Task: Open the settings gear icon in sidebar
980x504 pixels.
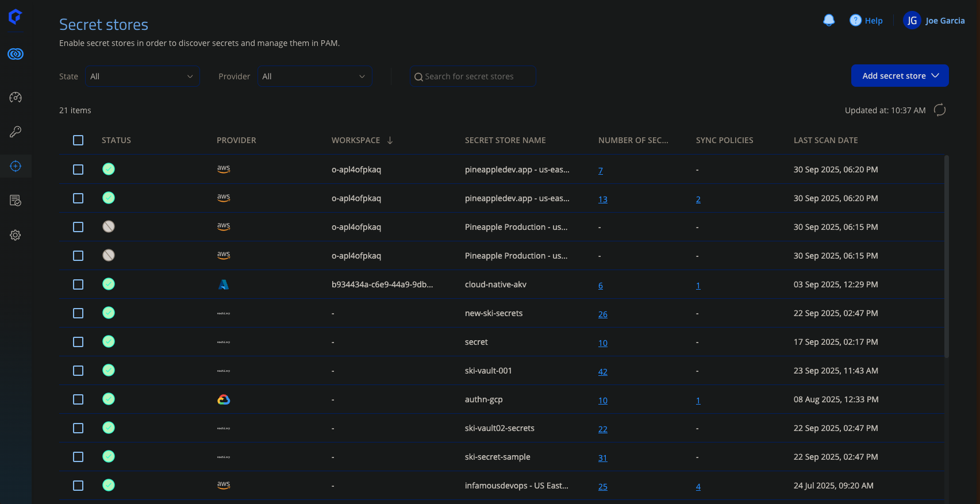Action: [16, 235]
